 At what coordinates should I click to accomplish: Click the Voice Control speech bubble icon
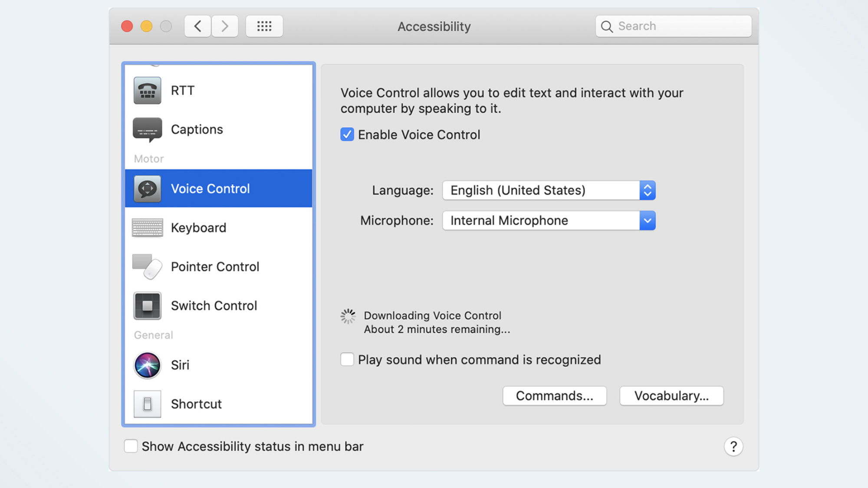tap(147, 188)
